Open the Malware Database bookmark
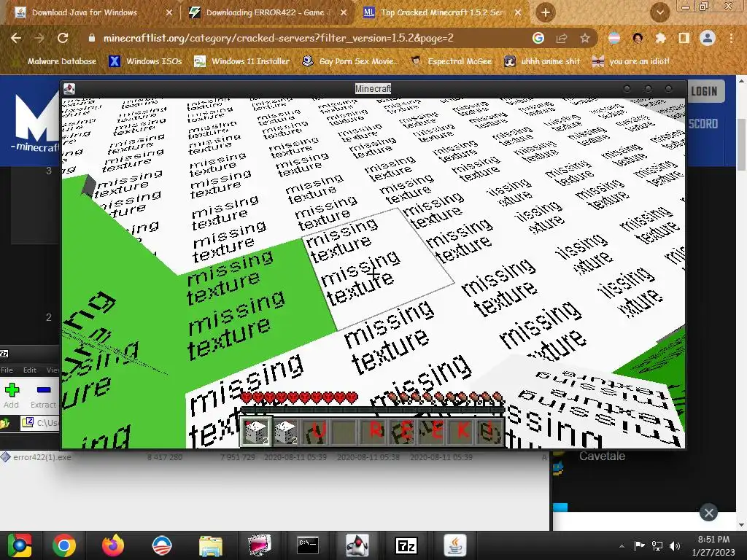The width and height of the screenshot is (747, 560). 55,61
